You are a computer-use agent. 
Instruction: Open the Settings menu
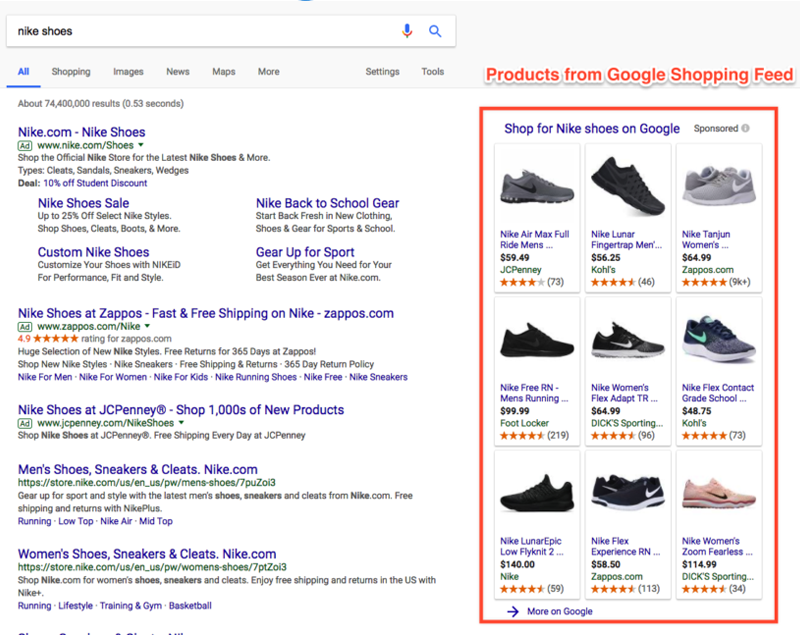[382, 72]
